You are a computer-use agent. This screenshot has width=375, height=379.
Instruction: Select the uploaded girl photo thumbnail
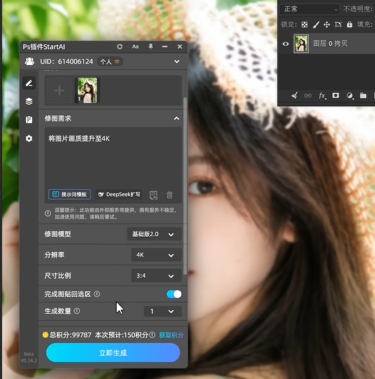pos(87,90)
